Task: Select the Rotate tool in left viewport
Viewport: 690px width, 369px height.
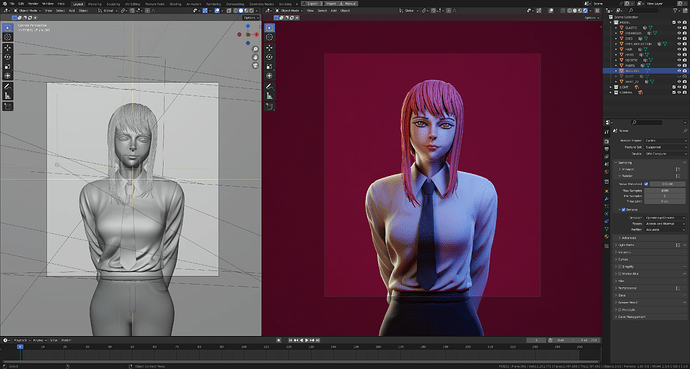Action: pyautogui.click(x=8, y=57)
